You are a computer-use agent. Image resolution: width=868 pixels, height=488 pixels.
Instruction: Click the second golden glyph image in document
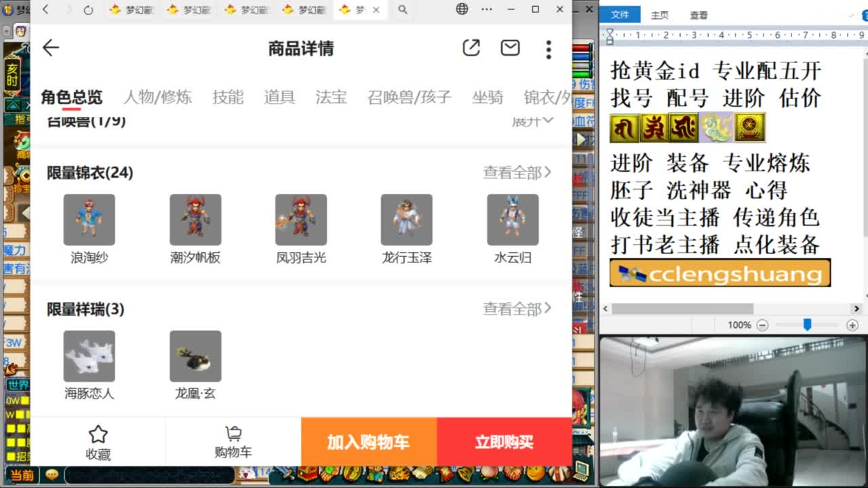[654, 127]
